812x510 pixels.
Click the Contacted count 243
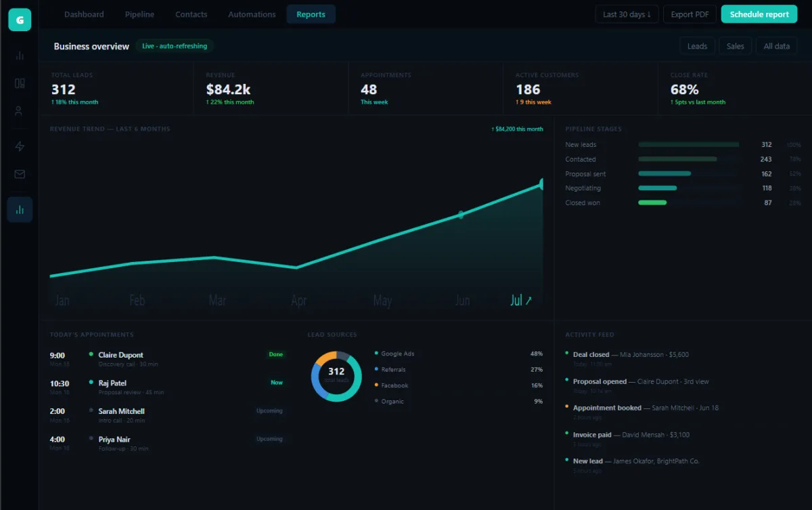[x=766, y=159]
